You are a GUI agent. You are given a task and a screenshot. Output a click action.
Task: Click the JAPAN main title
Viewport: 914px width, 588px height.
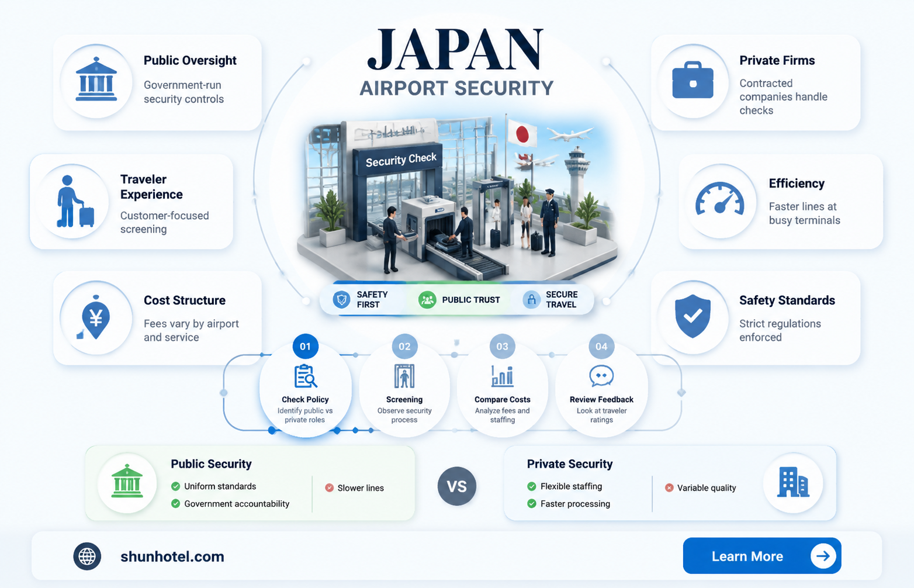pyautogui.click(x=456, y=50)
